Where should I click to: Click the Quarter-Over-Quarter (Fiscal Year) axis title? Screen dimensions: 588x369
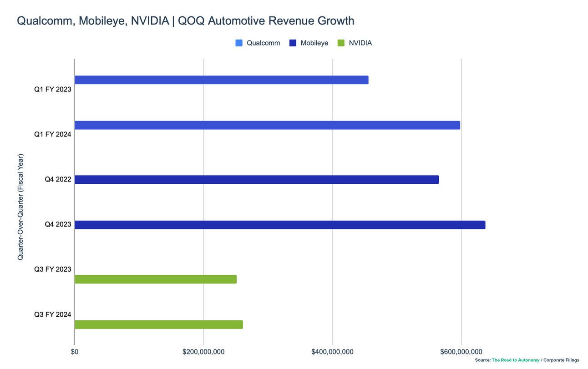coord(20,207)
